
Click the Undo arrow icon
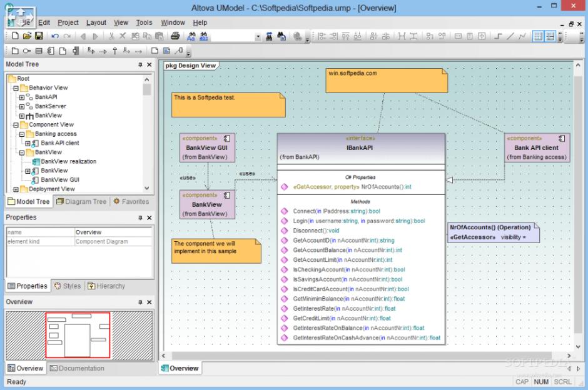click(x=55, y=37)
